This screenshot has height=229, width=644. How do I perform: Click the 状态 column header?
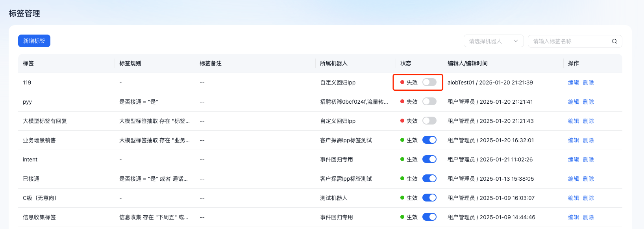pos(406,63)
